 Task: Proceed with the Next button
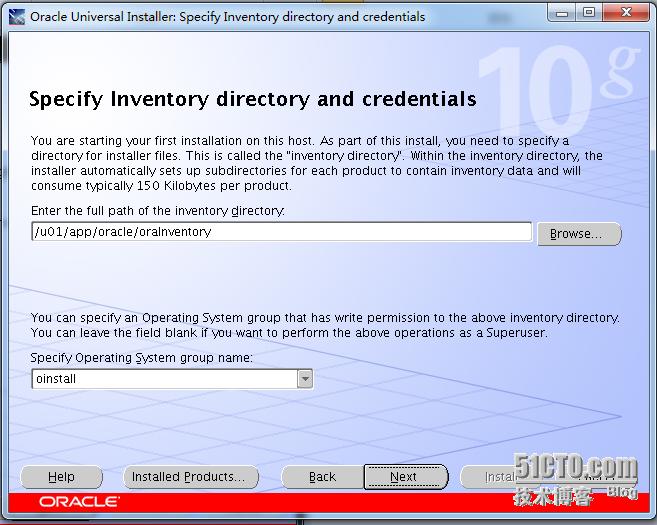[x=406, y=477]
